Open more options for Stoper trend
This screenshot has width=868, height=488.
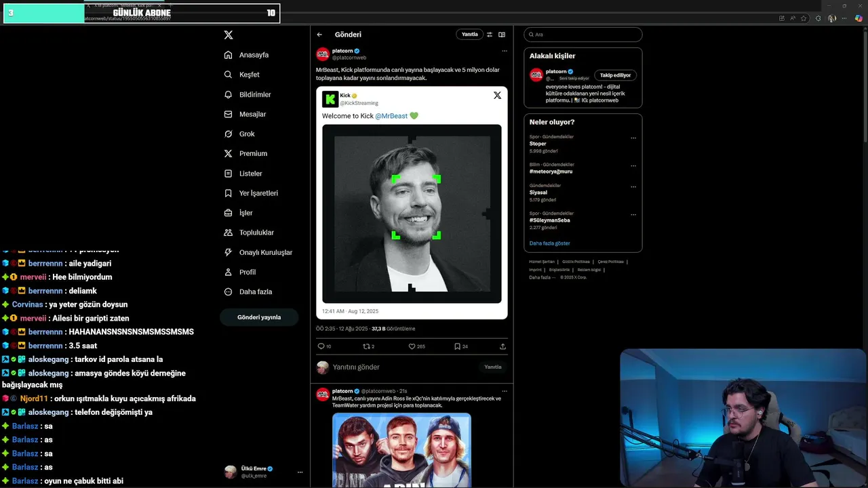pyautogui.click(x=633, y=138)
